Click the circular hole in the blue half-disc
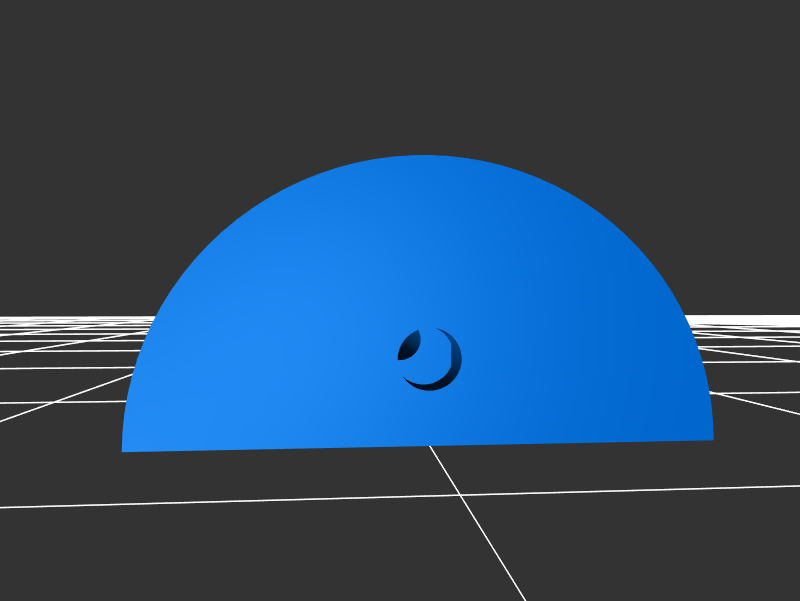Viewport: 800px width, 601px height. 430,358
